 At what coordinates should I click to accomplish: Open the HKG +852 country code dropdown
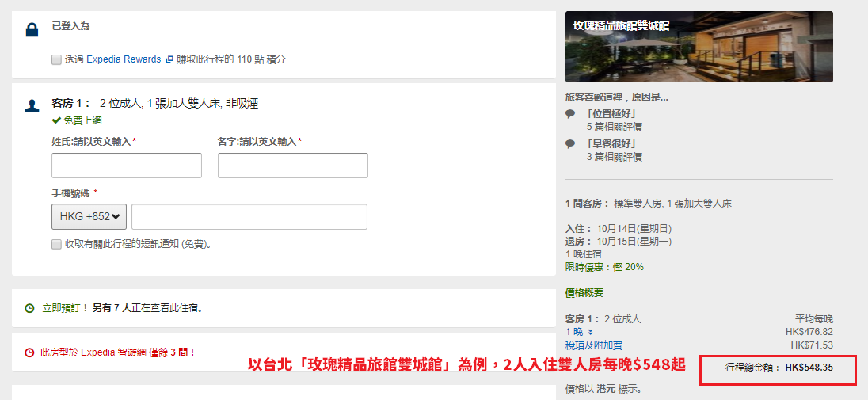pyautogui.click(x=89, y=216)
